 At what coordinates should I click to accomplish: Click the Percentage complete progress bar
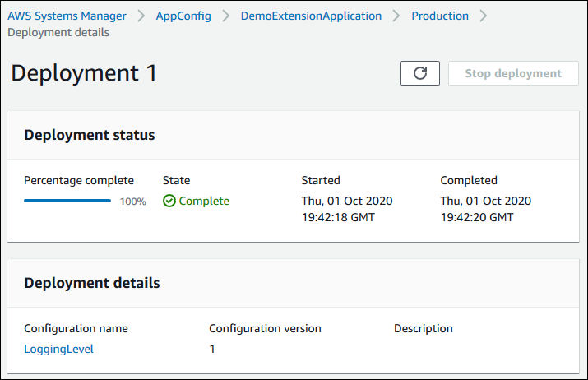[67, 201]
